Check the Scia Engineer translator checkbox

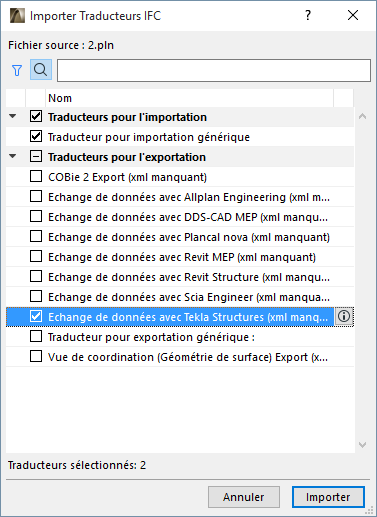(x=36, y=296)
